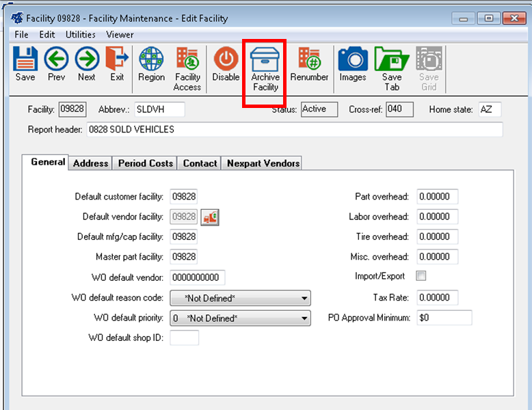Click the Archive Facility box icon
532x410 pixels.
[265, 61]
